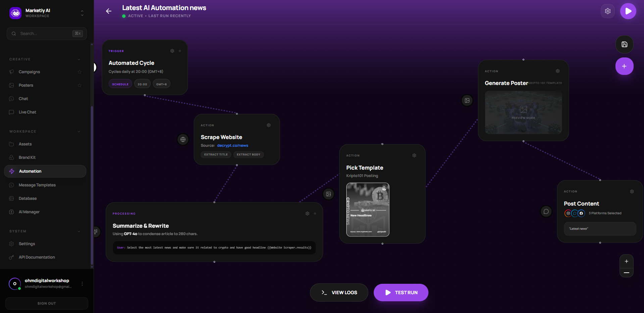Image resolution: width=644 pixels, height=313 pixels.
Task: Open the decrypt.co/news source link
Action: 233,145
